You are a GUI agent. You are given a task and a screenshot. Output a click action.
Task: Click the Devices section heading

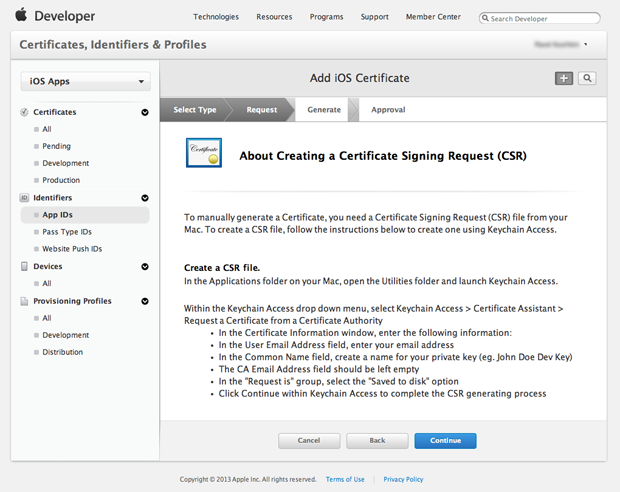click(48, 267)
